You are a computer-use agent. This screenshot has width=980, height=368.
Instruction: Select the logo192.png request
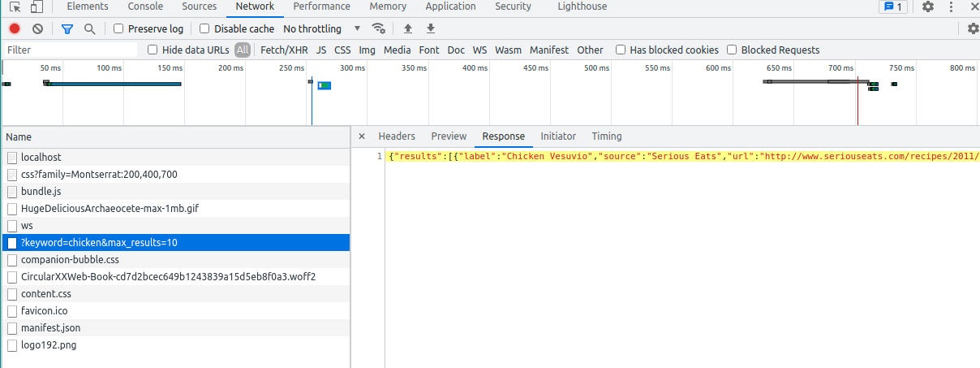(x=176, y=345)
